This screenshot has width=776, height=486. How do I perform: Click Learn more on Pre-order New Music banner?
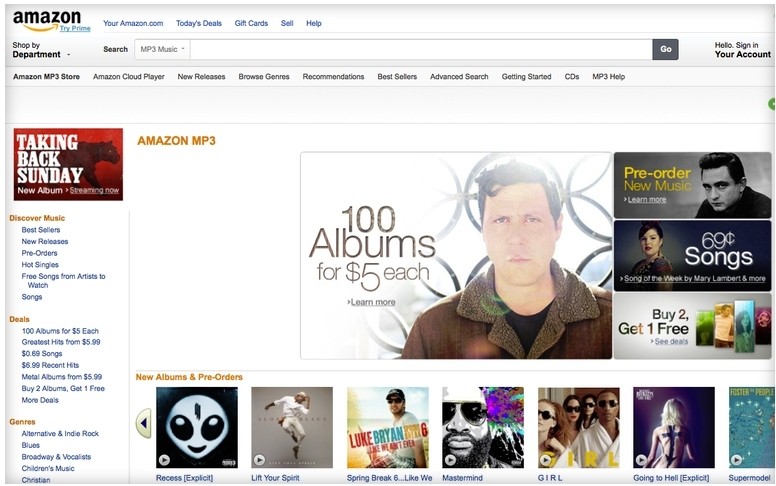(646, 199)
